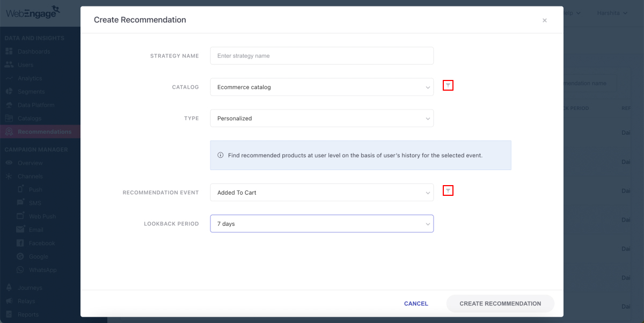Open Catalogs in the sidebar
644x323 pixels.
29,119
